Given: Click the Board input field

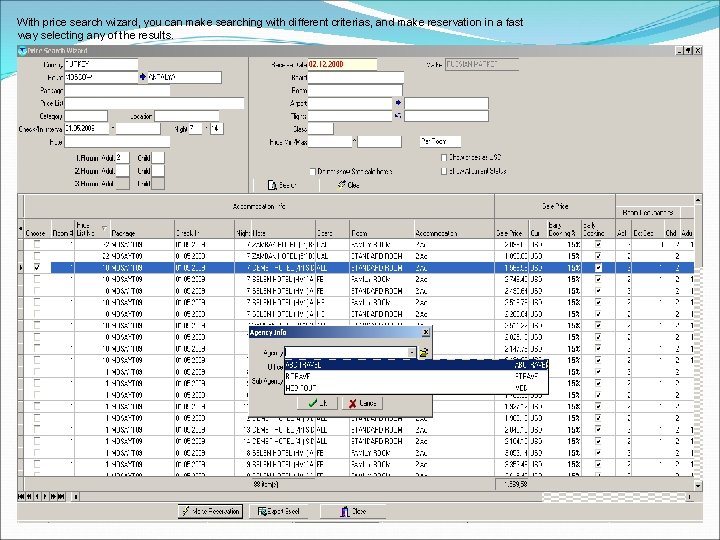Looking at the screenshot, I should click(x=355, y=78).
